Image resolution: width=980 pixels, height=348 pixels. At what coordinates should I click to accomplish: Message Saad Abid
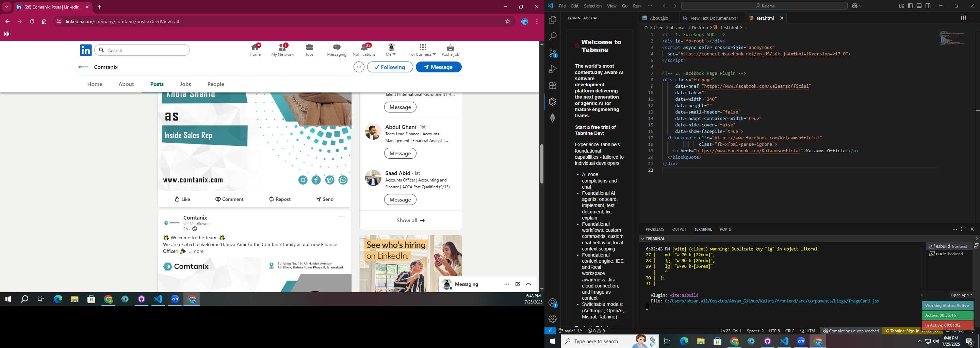(400, 200)
